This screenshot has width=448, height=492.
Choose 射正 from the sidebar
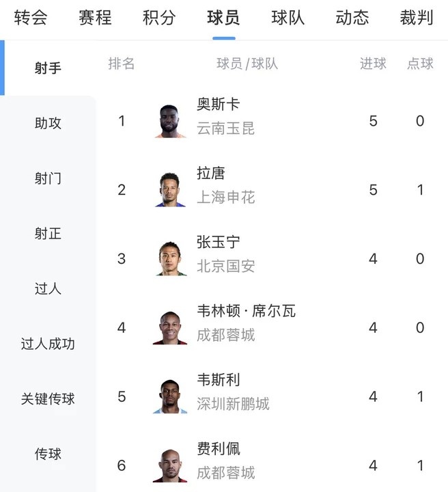48,234
